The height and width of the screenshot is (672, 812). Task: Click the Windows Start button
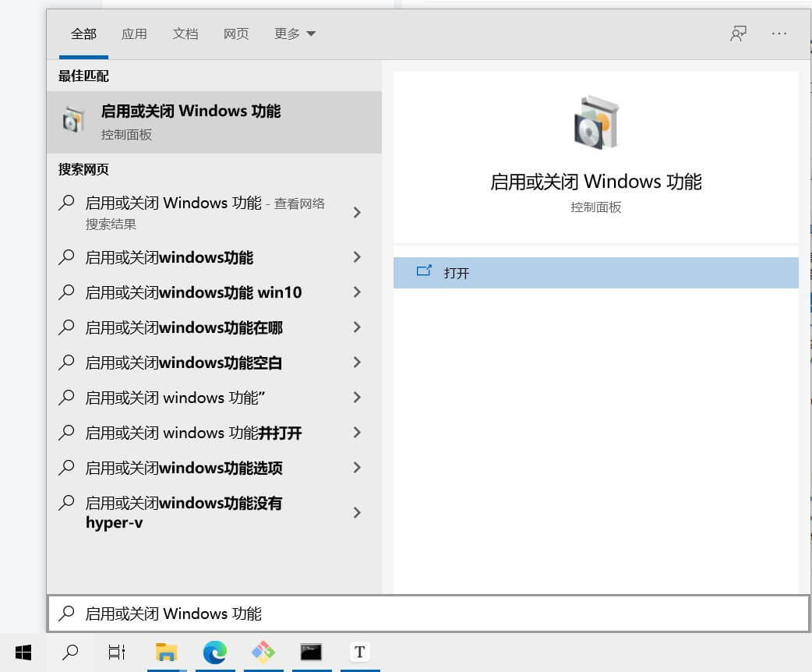(x=23, y=653)
